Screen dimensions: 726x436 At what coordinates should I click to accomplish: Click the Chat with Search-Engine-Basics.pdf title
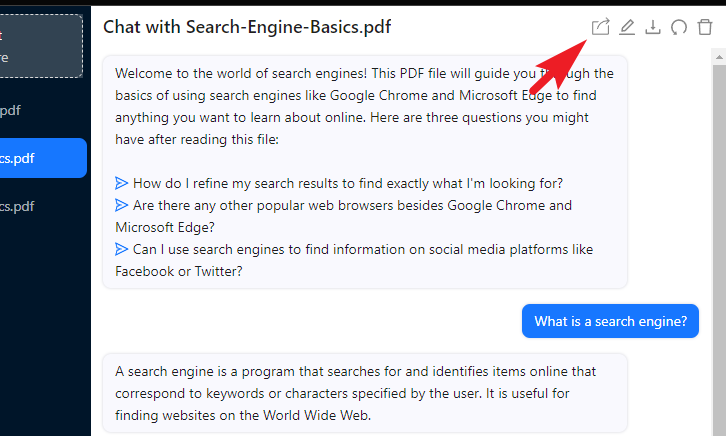[247, 27]
